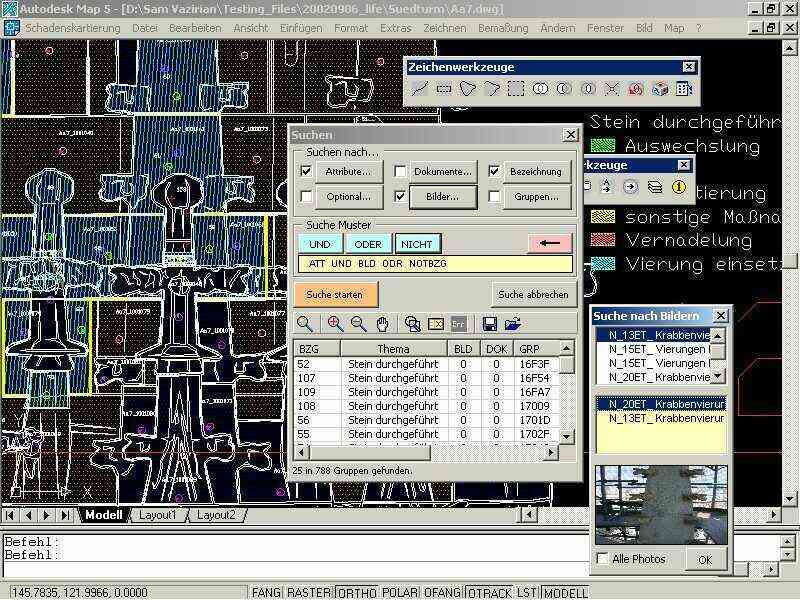Uncheck the Attribute search checkbox

click(x=306, y=171)
